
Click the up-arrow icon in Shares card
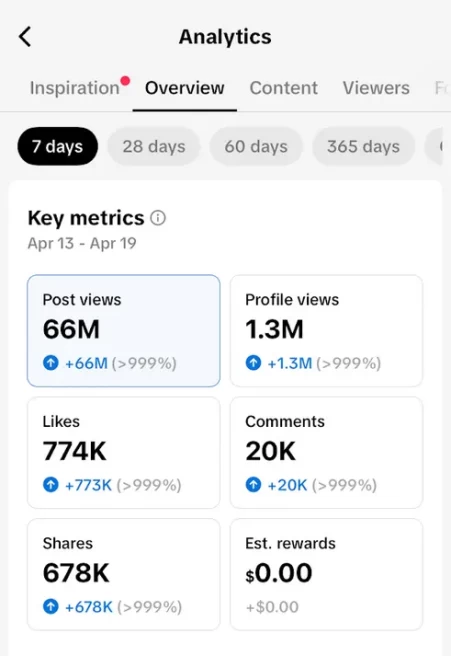point(51,606)
